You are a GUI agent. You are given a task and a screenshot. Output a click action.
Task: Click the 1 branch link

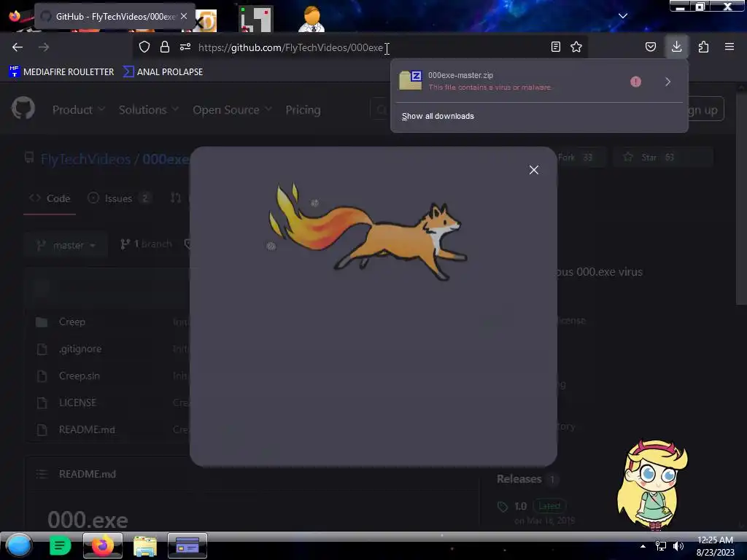[x=146, y=244]
